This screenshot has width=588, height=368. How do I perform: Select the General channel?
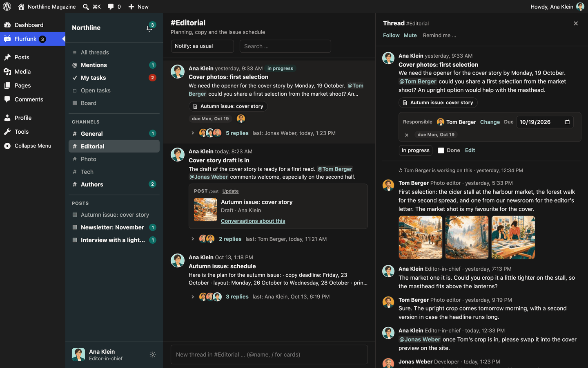click(x=114, y=134)
